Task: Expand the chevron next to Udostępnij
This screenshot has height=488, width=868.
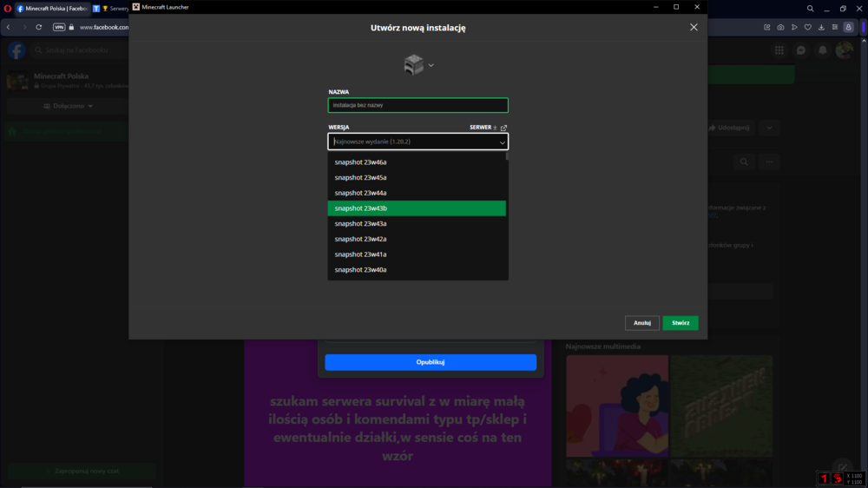Action: point(769,128)
